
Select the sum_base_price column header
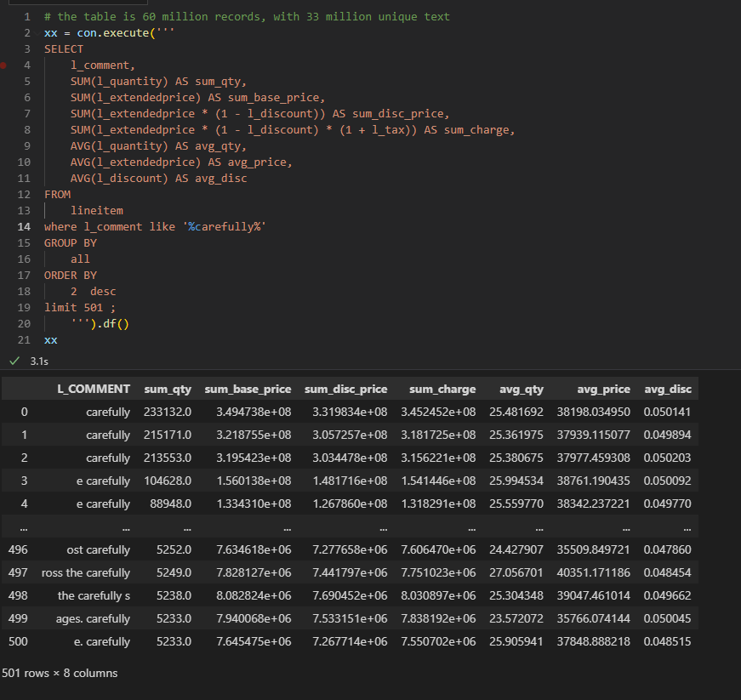click(248, 389)
